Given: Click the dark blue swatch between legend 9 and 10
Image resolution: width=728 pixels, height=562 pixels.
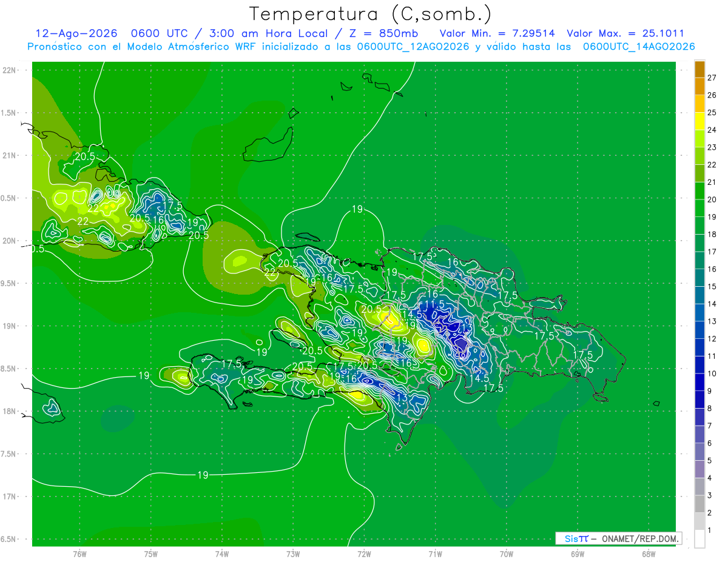Looking at the screenshot, I should [699, 382].
